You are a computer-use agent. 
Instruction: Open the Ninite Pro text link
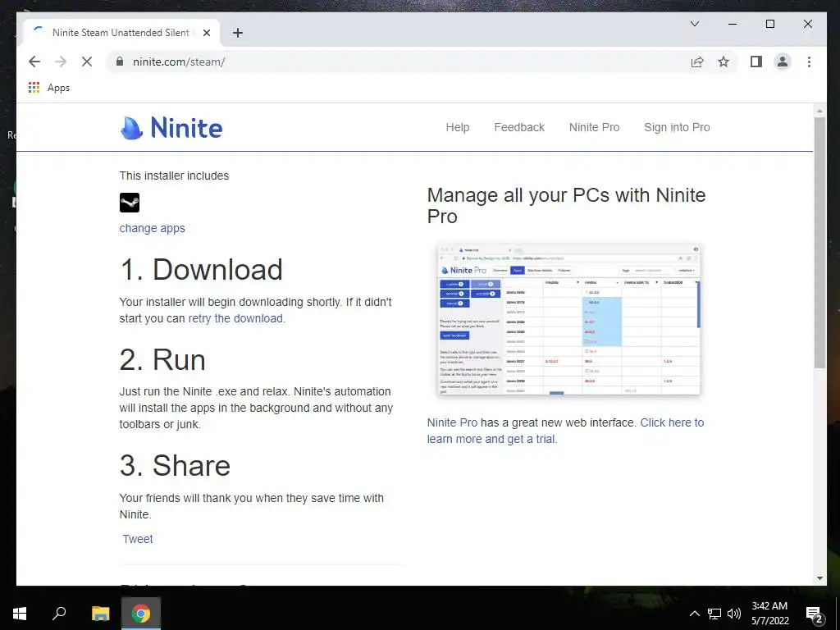pos(452,422)
